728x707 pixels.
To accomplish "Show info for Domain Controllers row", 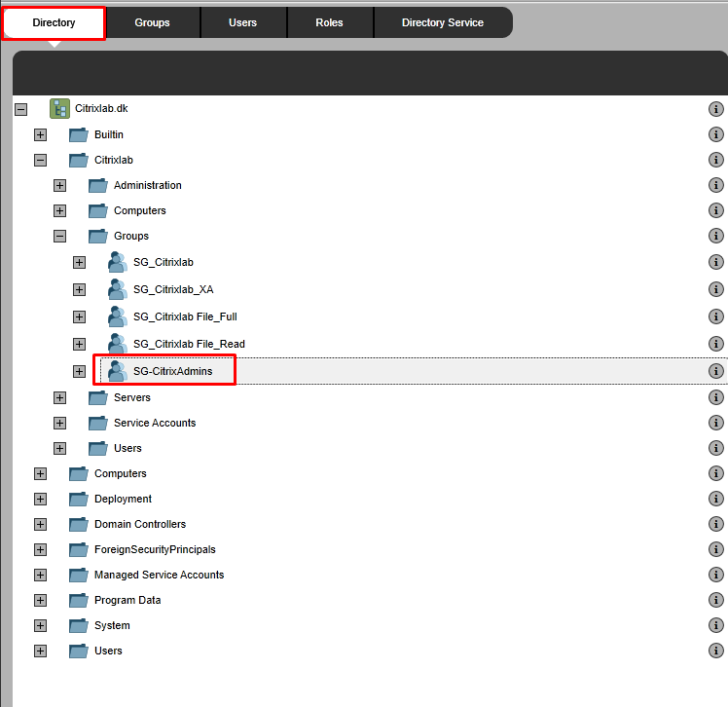I will coord(716,525).
